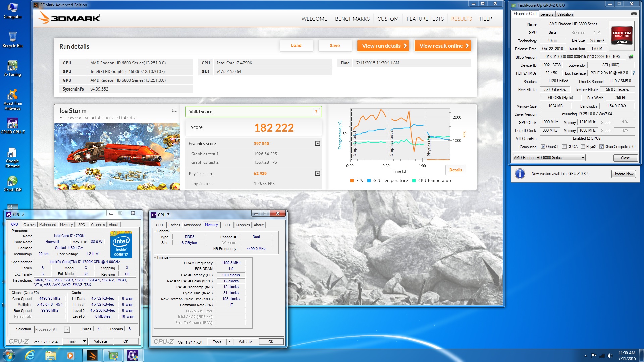Open the BENCHMARKS tab in 3DMark
644x362 pixels.
click(x=352, y=19)
